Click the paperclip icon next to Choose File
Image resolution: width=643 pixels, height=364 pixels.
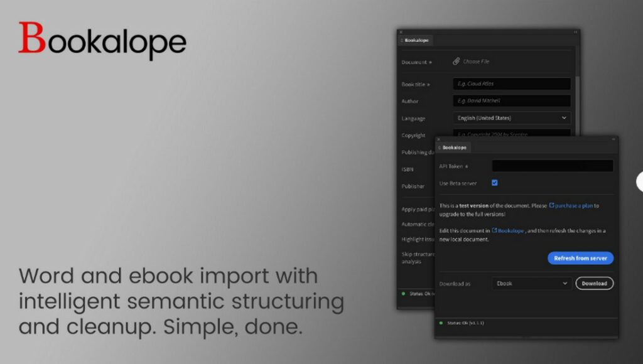(x=457, y=61)
